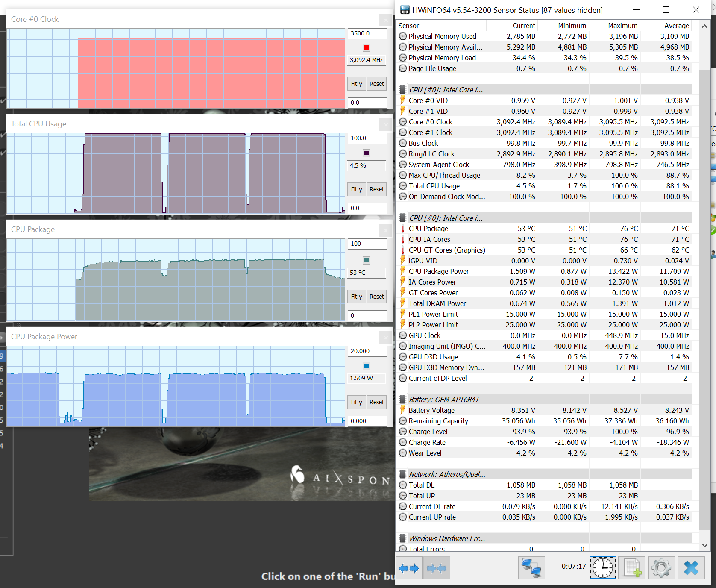
Task: Close sensor status with the blue X icon
Action: tap(691, 568)
